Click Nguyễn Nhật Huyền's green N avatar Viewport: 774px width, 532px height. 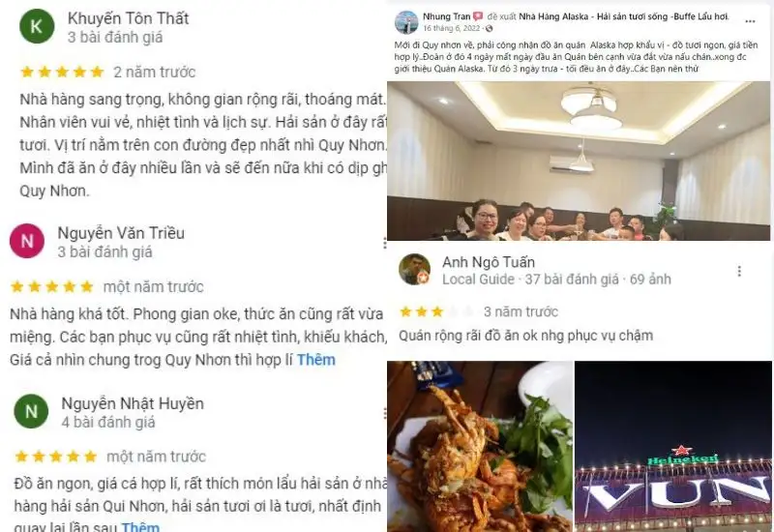31,411
